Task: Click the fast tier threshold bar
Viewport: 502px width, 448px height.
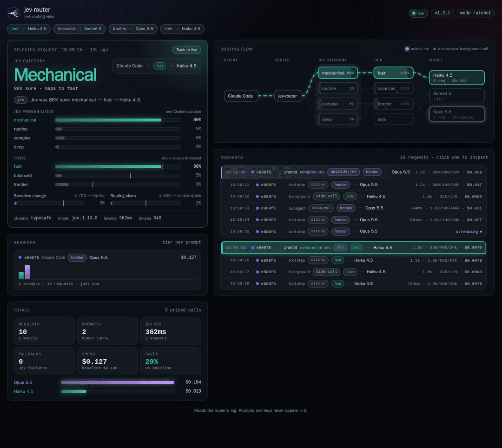Action: coord(118,166)
